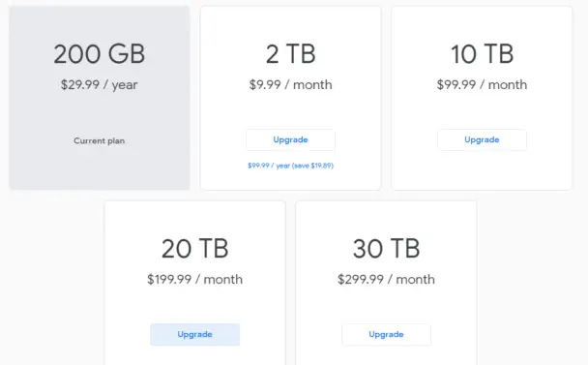Click the $299.99 / month price text
588x365 pixels.
[386, 280]
